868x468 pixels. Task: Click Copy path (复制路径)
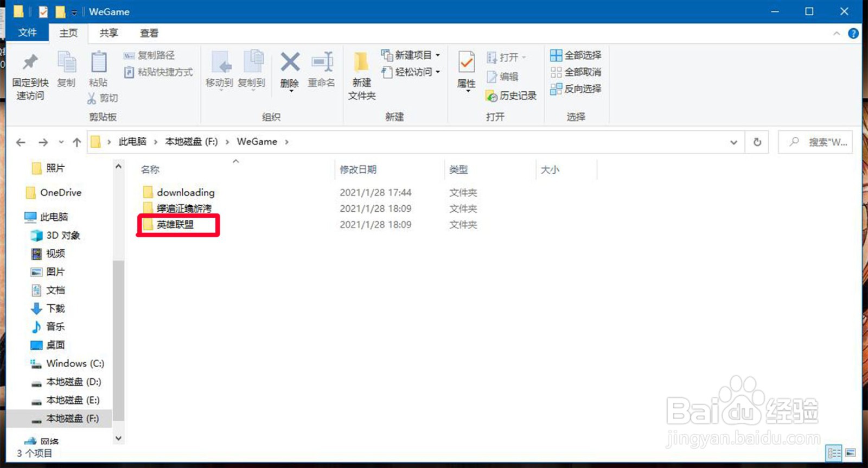[x=149, y=55]
